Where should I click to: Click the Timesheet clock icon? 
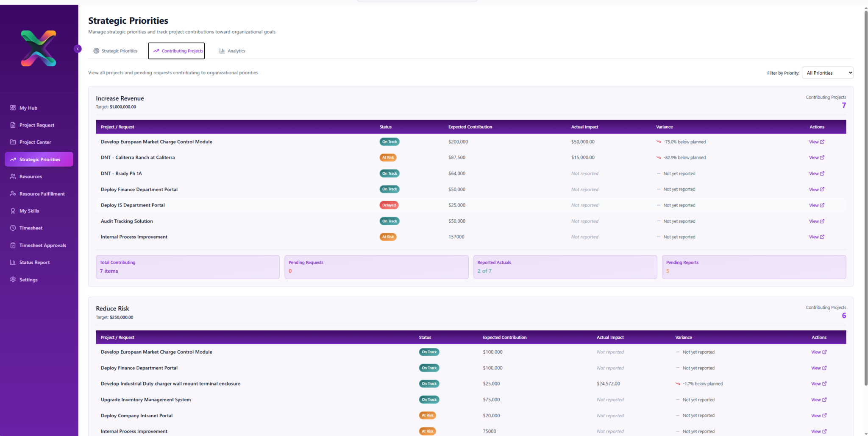click(13, 228)
